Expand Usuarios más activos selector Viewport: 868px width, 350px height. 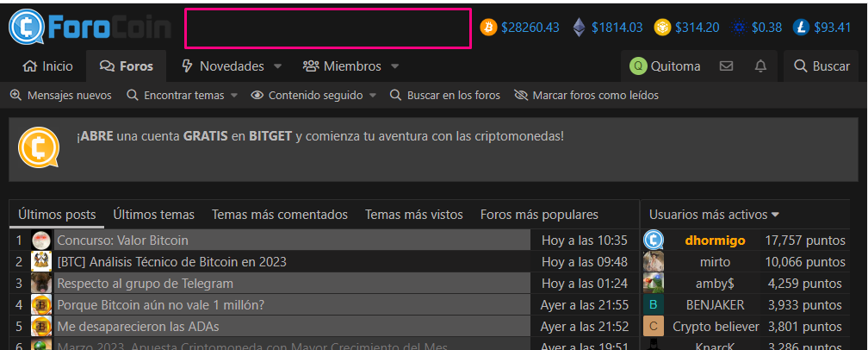[x=714, y=215]
